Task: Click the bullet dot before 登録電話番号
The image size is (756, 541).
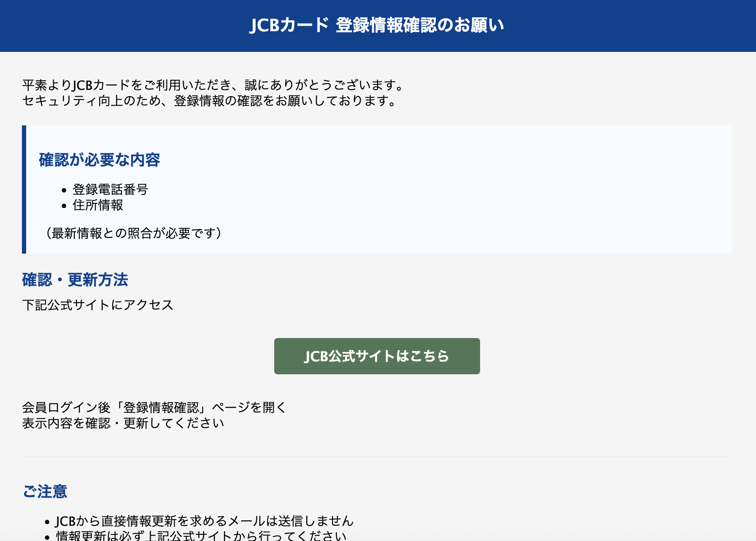Action: click(64, 190)
